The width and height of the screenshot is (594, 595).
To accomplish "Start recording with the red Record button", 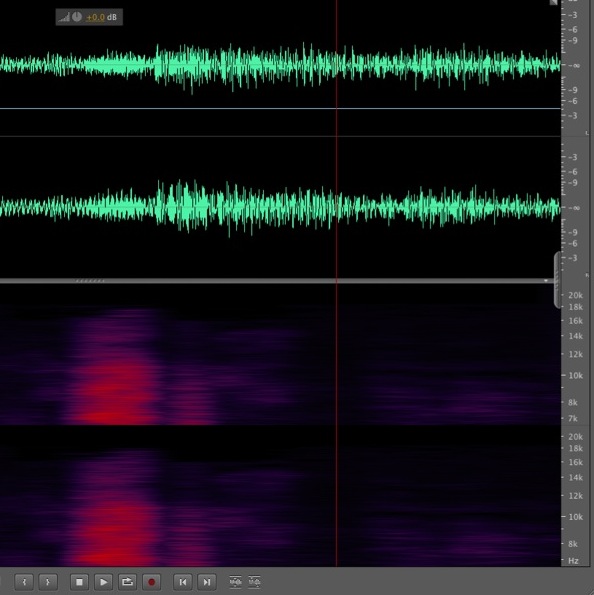I will [x=151, y=582].
